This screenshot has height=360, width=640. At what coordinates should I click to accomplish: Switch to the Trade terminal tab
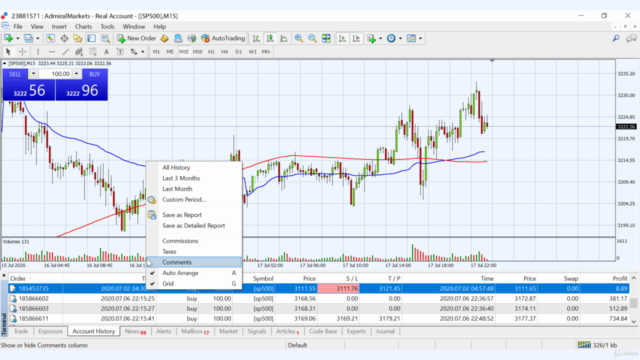pos(21,331)
